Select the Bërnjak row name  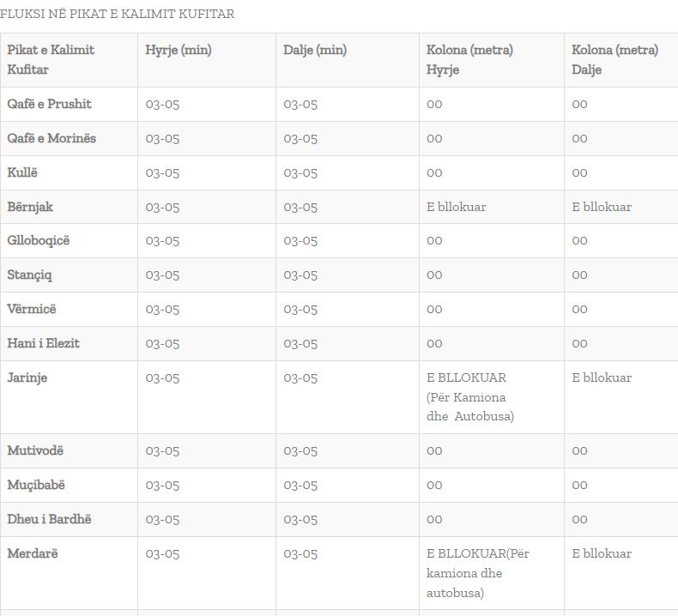click(30, 207)
